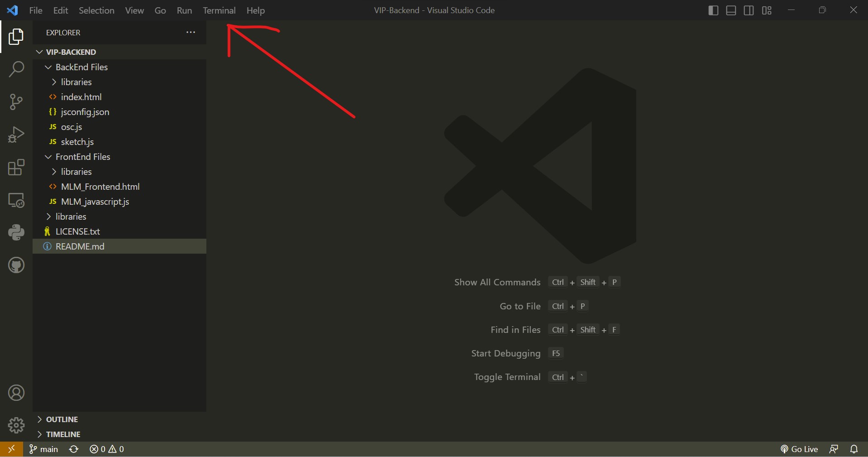Open the Terminal menu

(219, 10)
